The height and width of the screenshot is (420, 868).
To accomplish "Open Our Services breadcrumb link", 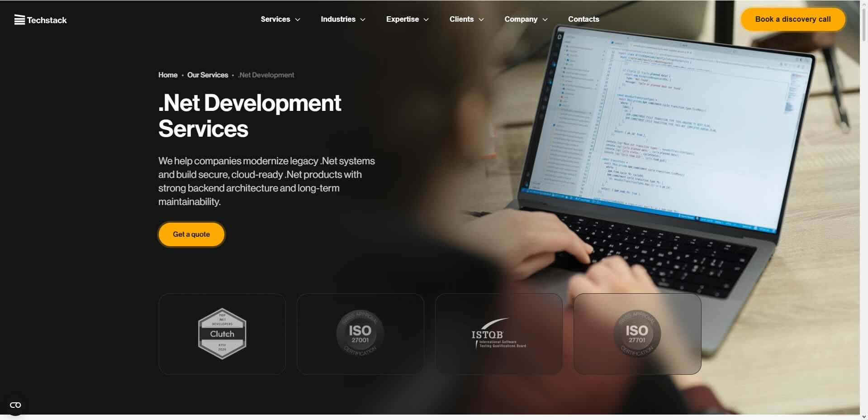I will pos(208,75).
